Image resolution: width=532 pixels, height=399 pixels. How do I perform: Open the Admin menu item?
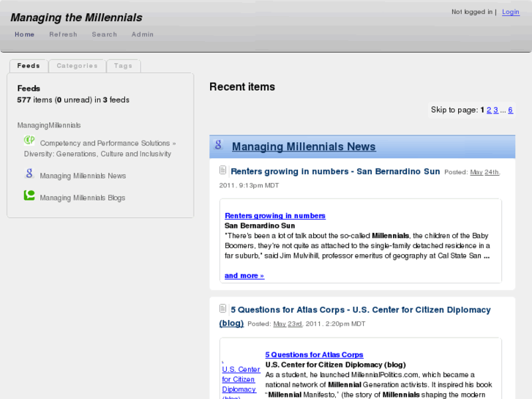click(x=143, y=34)
